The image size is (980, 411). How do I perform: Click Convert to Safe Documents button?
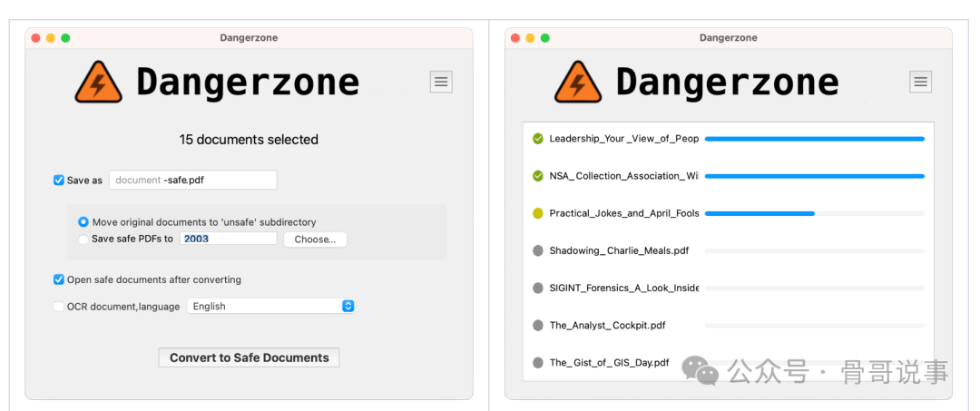click(x=249, y=357)
